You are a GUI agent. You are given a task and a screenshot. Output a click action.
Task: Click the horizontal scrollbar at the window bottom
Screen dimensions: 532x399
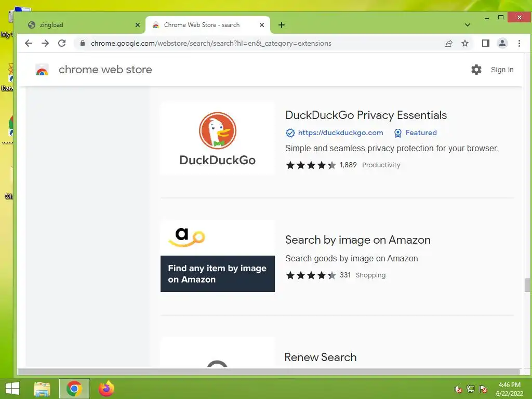(x=269, y=372)
